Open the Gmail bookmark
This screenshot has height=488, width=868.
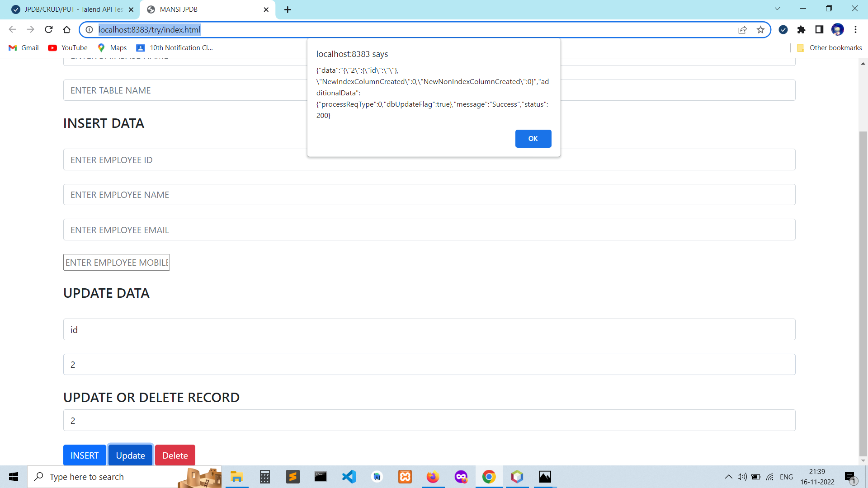pyautogui.click(x=23, y=47)
